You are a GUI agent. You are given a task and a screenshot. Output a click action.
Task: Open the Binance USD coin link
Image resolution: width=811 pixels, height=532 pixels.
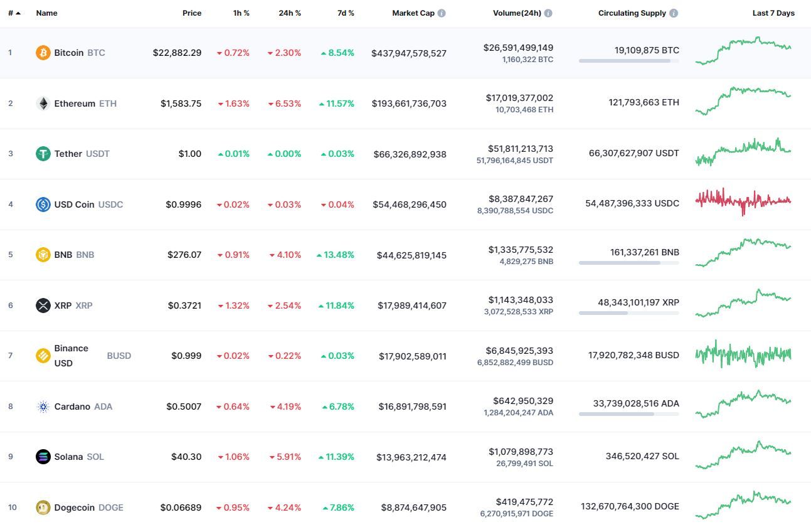[x=71, y=356]
